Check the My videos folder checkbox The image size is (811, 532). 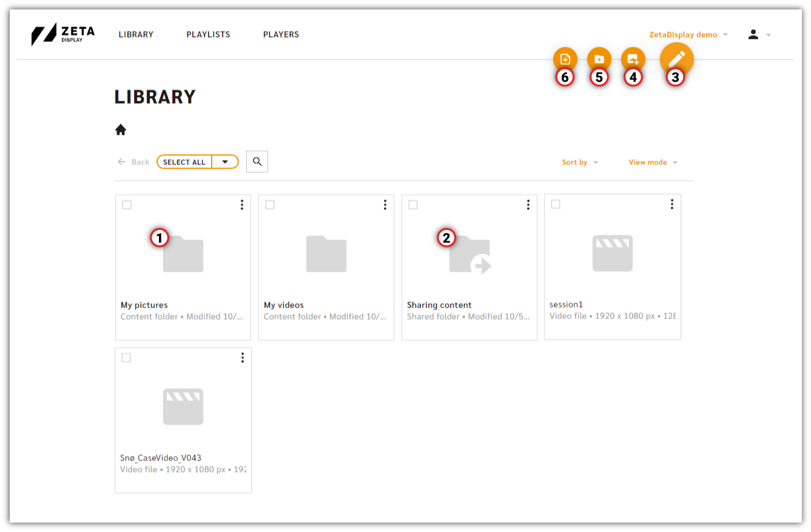pos(270,205)
